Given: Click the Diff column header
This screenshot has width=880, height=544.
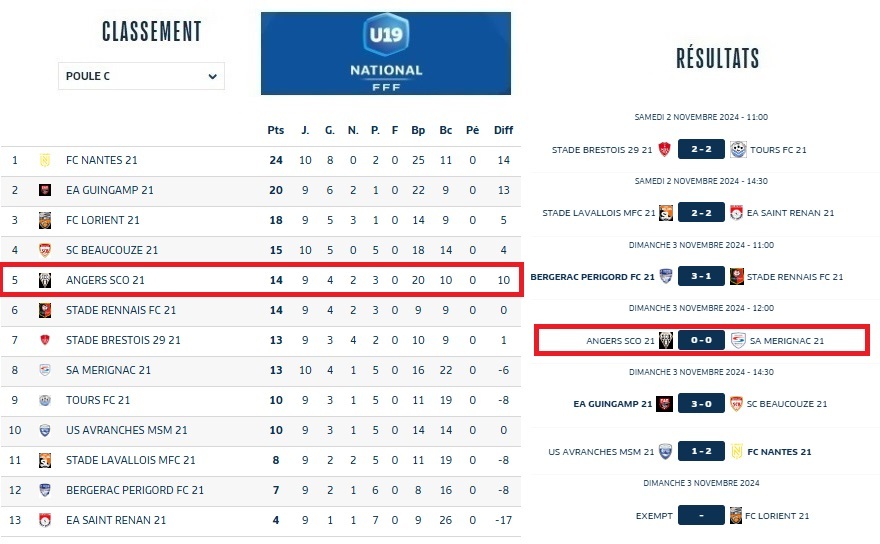Looking at the screenshot, I should (x=503, y=130).
